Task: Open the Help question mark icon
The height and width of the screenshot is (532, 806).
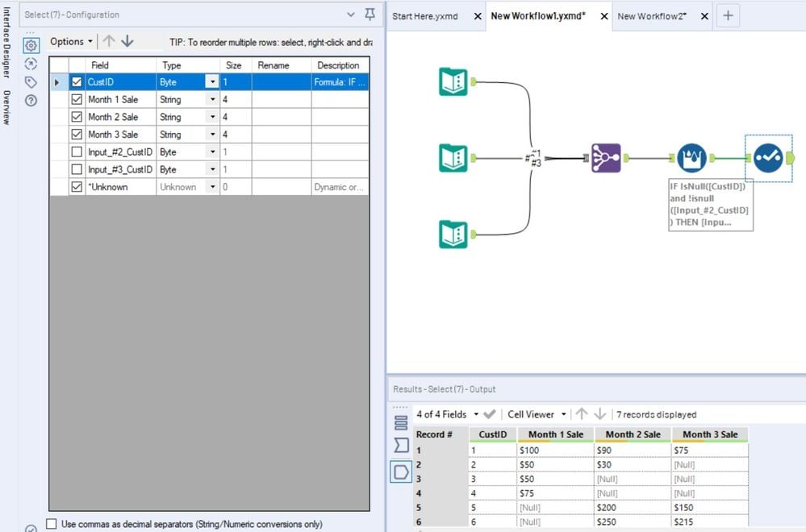Action: pyautogui.click(x=31, y=100)
